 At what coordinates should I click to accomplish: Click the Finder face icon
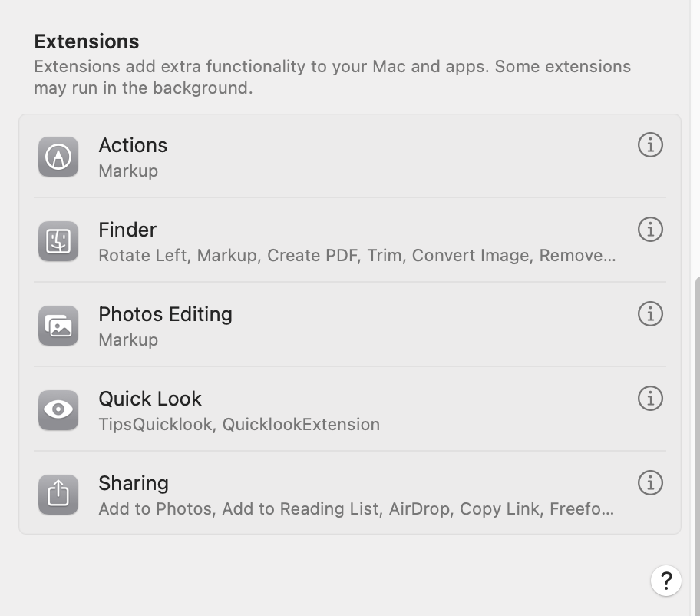coord(58,241)
